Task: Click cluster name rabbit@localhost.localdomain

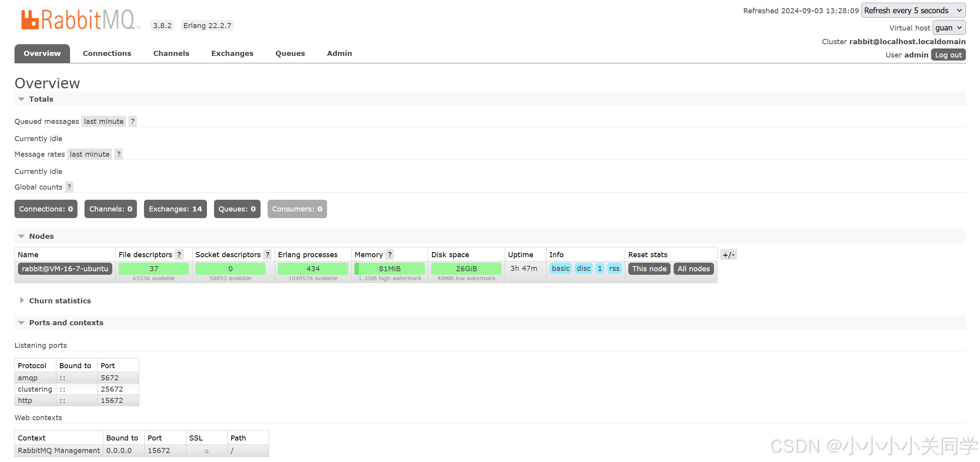Action: [x=907, y=42]
